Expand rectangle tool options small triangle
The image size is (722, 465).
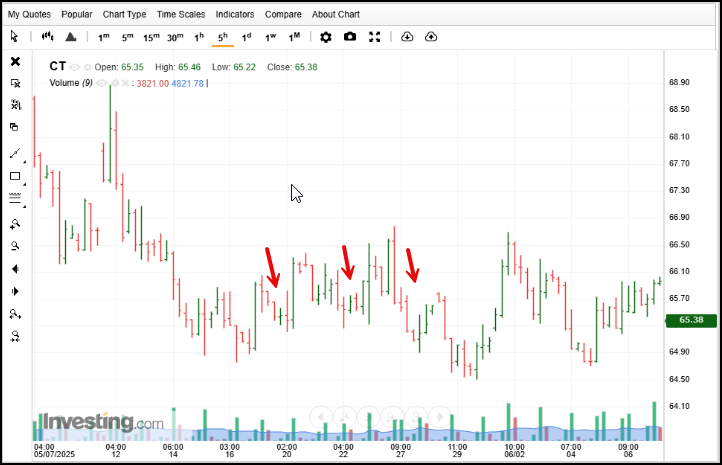pyautogui.click(x=24, y=184)
